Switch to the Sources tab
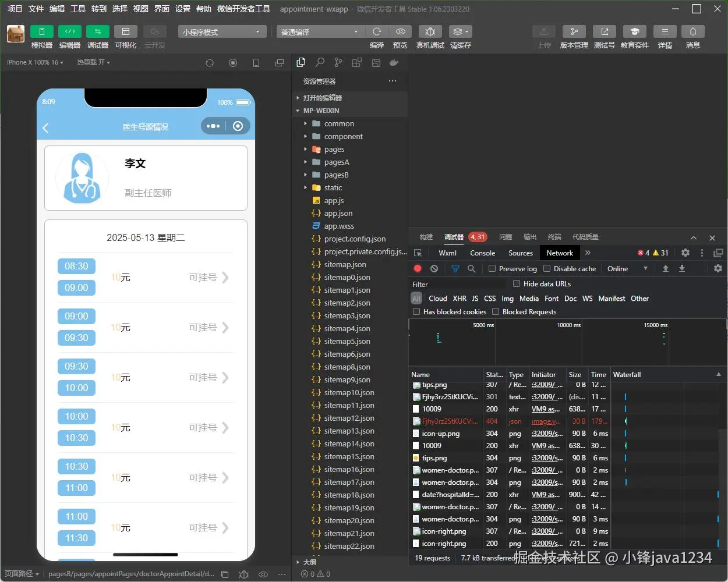 [x=521, y=253]
